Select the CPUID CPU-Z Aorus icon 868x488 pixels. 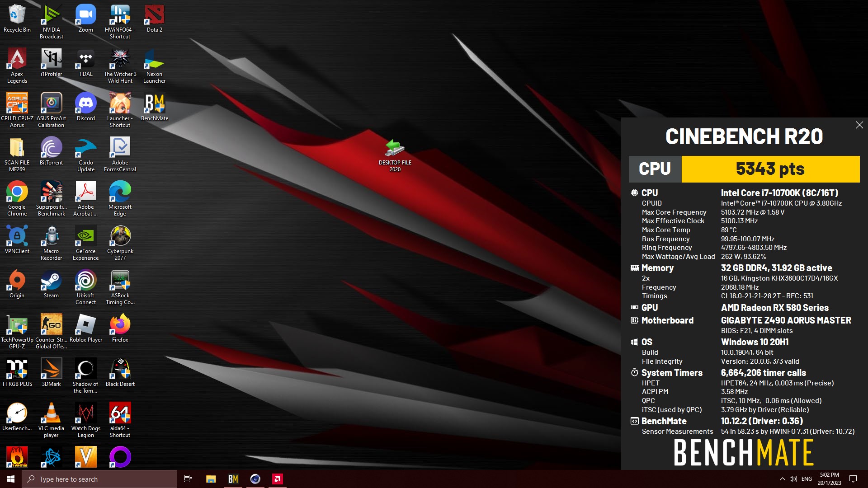[x=17, y=111]
